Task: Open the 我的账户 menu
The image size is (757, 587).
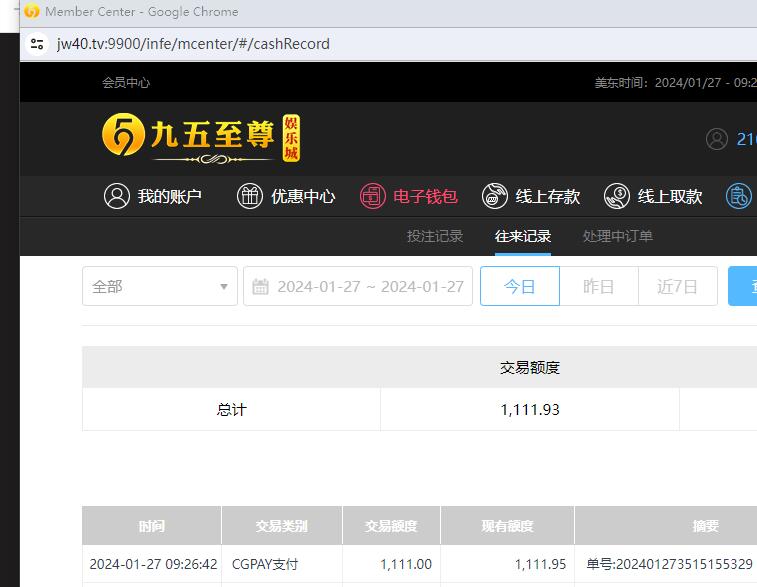Action: (x=153, y=196)
